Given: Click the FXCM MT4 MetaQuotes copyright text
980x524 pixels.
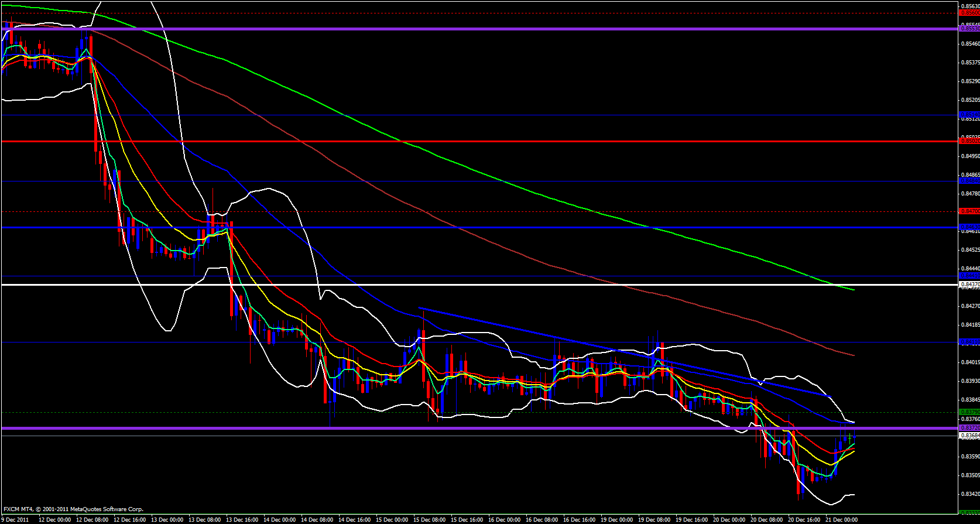Looking at the screenshot, I should [x=73, y=509].
